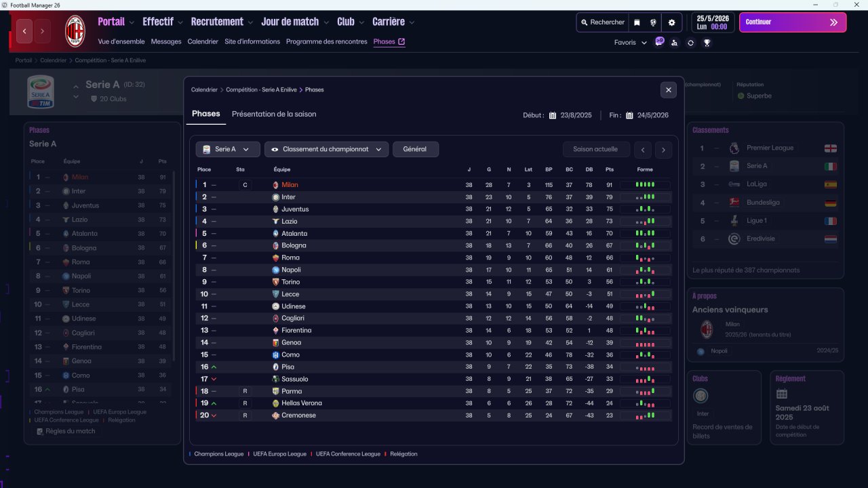The width and height of the screenshot is (868, 488).
Task: Open the Site d'informations subtab
Action: pos(252,41)
